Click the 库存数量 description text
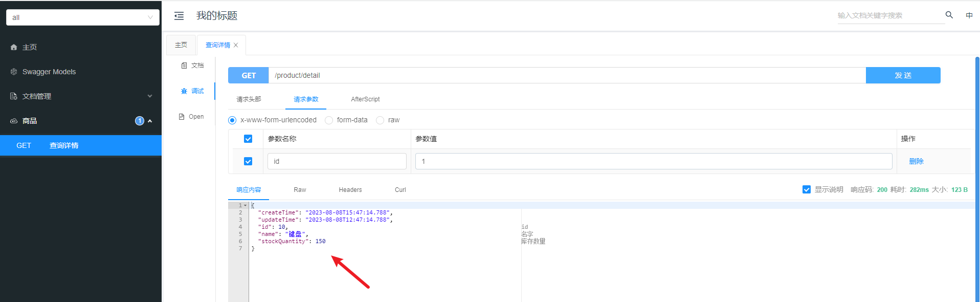Viewport: 980px width, 302px height. pyautogui.click(x=533, y=242)
